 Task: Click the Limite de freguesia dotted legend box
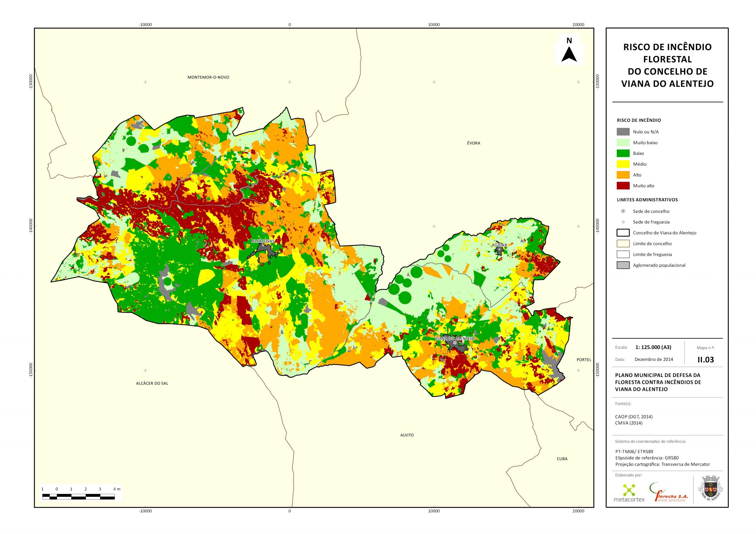pyautogui.click(x=623, y=254)
